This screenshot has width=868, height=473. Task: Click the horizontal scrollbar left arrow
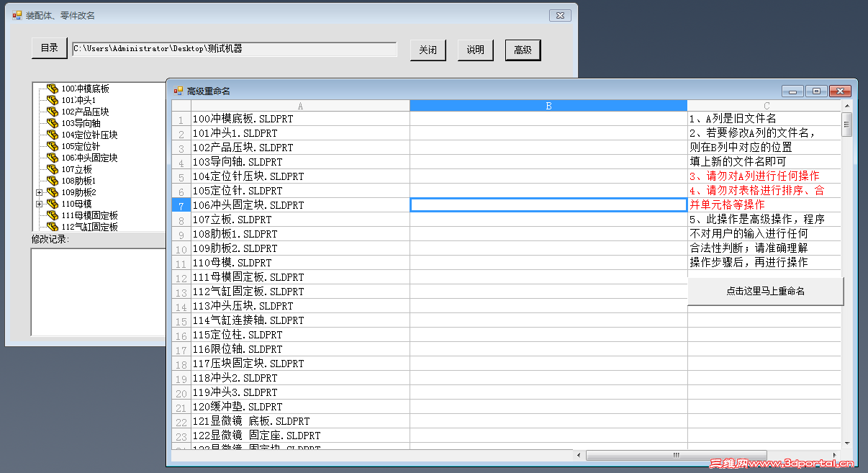(x=579, y=455)
